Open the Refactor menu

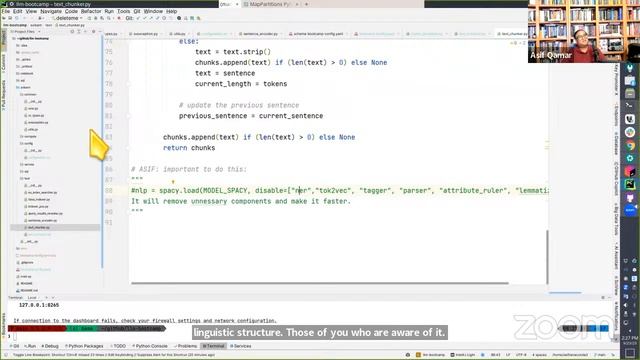91,11
